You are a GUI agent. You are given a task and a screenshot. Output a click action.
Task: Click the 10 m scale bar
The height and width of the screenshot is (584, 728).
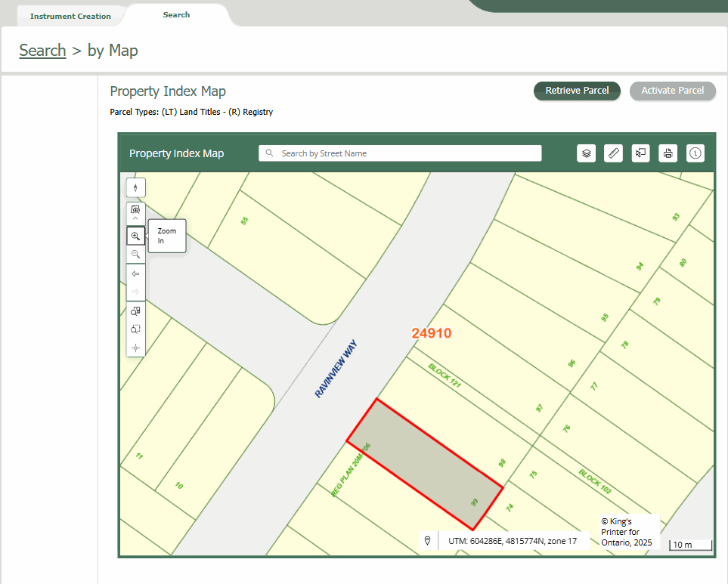tap(691, 545)
